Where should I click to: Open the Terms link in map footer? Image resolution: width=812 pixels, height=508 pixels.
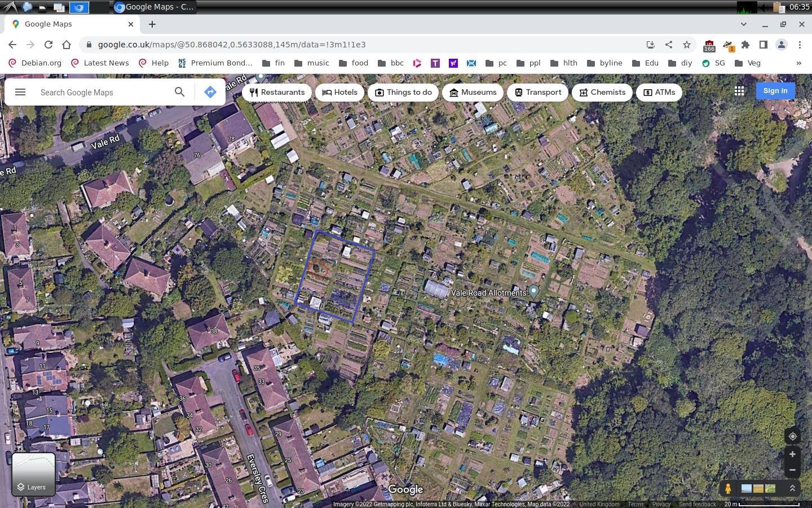636,504
